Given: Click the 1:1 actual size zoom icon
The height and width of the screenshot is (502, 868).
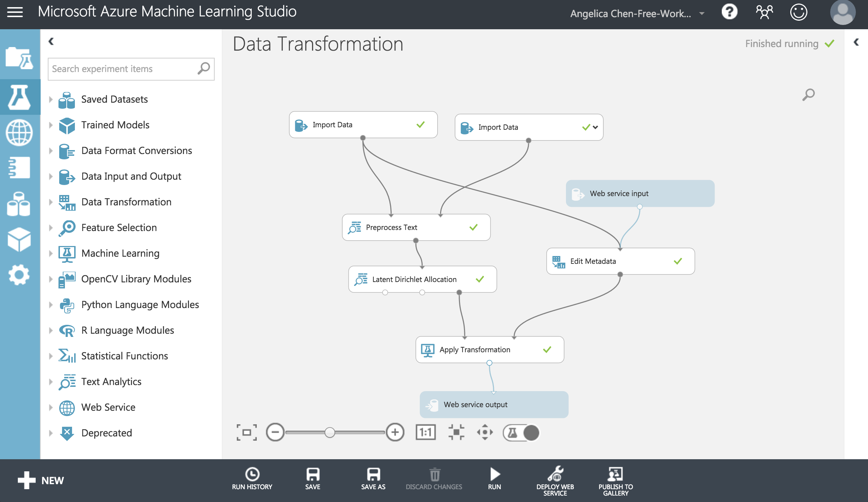Looking at the screenshot, I should pos(425,432).
